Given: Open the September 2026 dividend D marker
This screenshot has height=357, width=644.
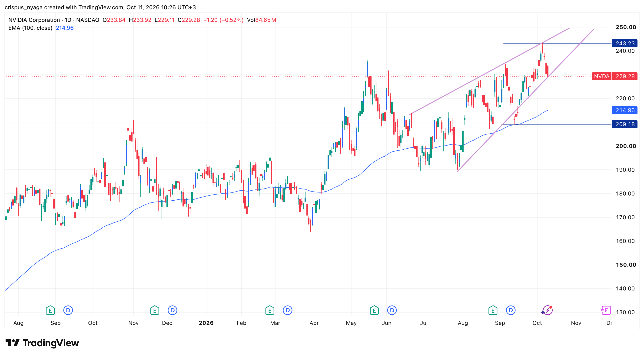Looking at the screenshot, I should pos(511,310).
